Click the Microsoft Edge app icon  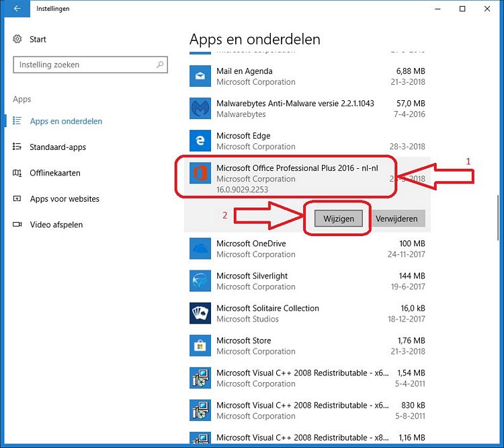coord(200,141)
